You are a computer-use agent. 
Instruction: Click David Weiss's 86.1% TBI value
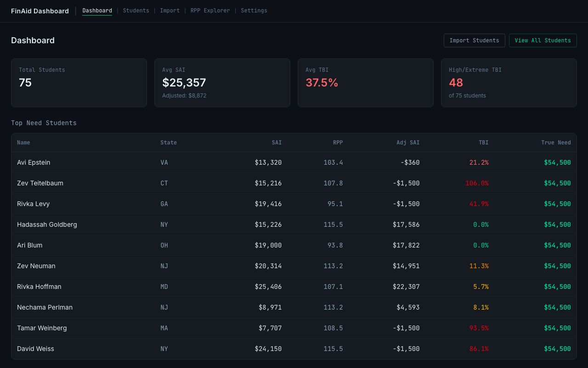[479, 349]
